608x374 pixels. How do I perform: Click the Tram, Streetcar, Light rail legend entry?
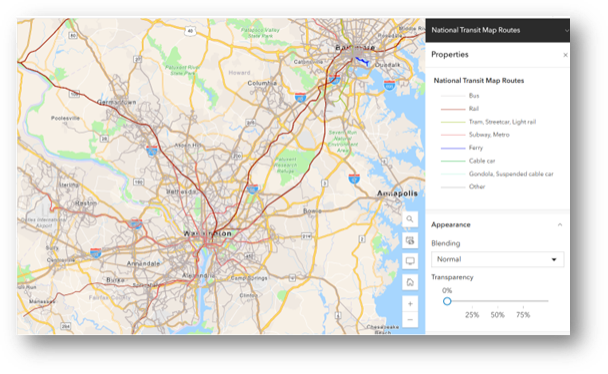[x=502, y=122]
